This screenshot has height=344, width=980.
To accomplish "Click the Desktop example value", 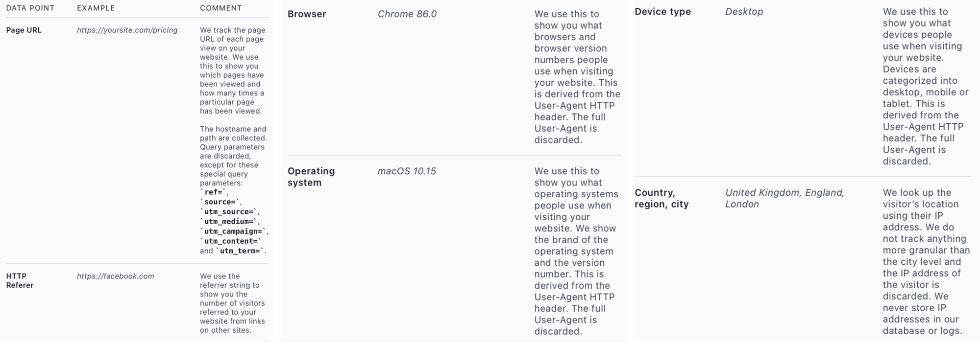I will pyautogui.click(x=744, y=12).
